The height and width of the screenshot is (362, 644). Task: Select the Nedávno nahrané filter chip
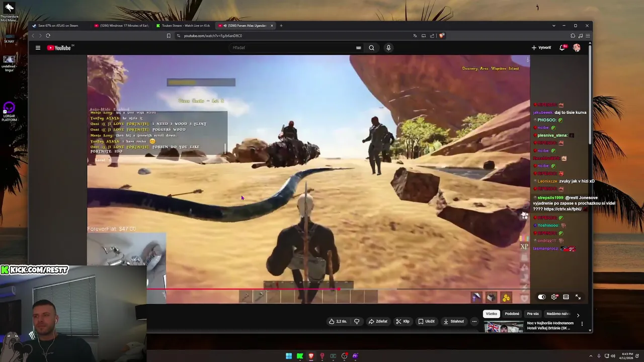558,314
